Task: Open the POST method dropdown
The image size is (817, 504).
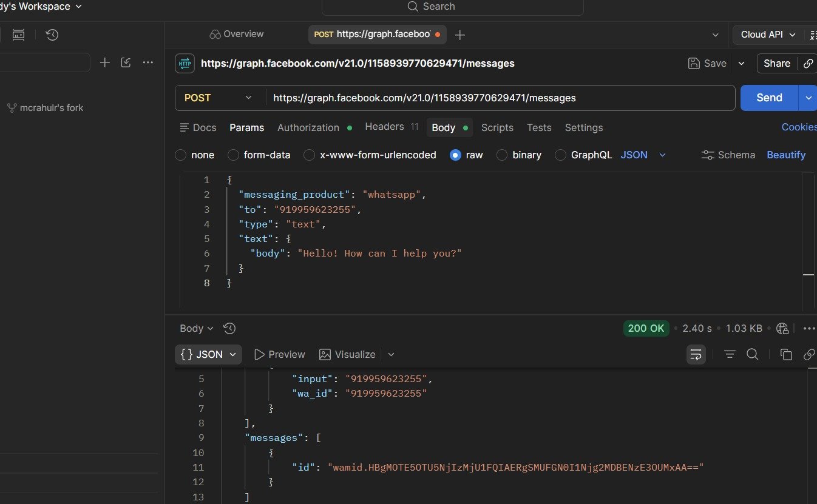Action: [220, 98]
